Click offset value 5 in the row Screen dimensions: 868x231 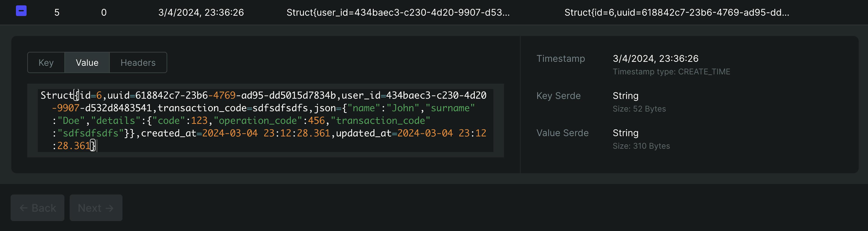click(x=57, y=12)
